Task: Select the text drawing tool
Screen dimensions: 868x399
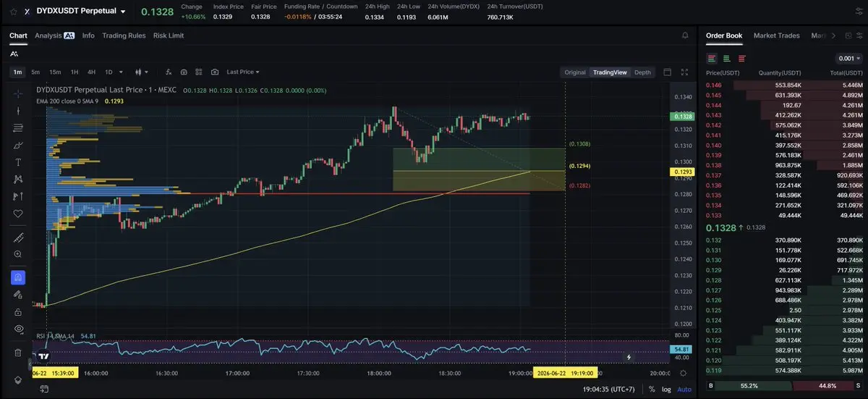Action: tap(18, 162)
